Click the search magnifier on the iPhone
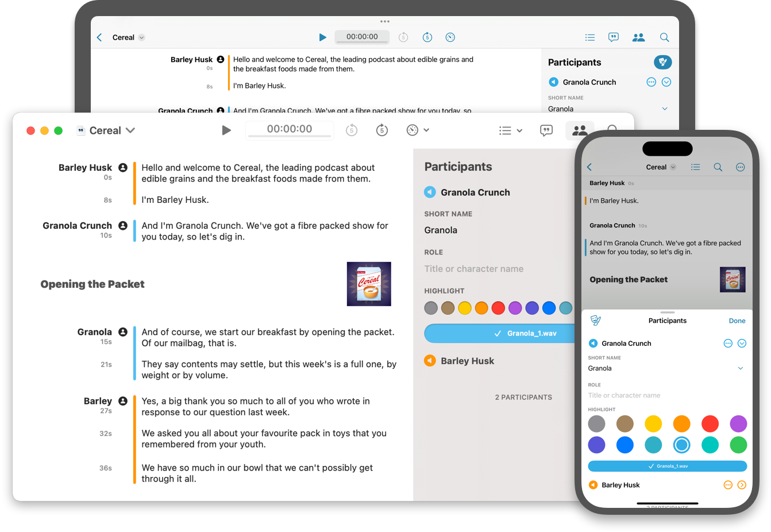Screen dimensions: 771x532 tap(718, 167)
